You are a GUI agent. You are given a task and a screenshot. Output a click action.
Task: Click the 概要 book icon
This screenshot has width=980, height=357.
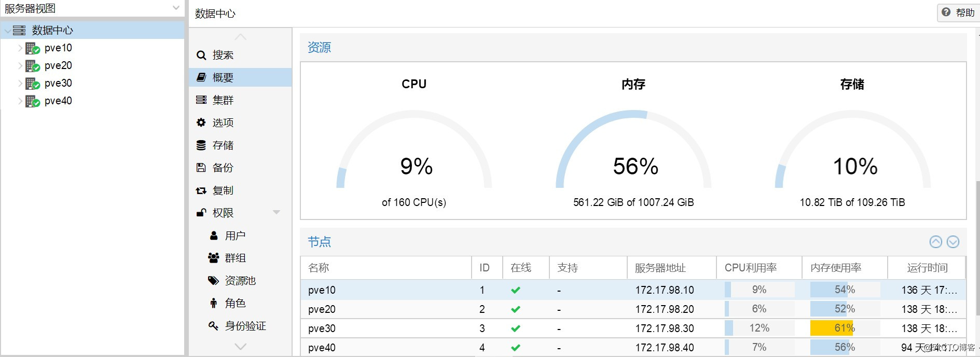pyautogui.click(x=201, y=77)
